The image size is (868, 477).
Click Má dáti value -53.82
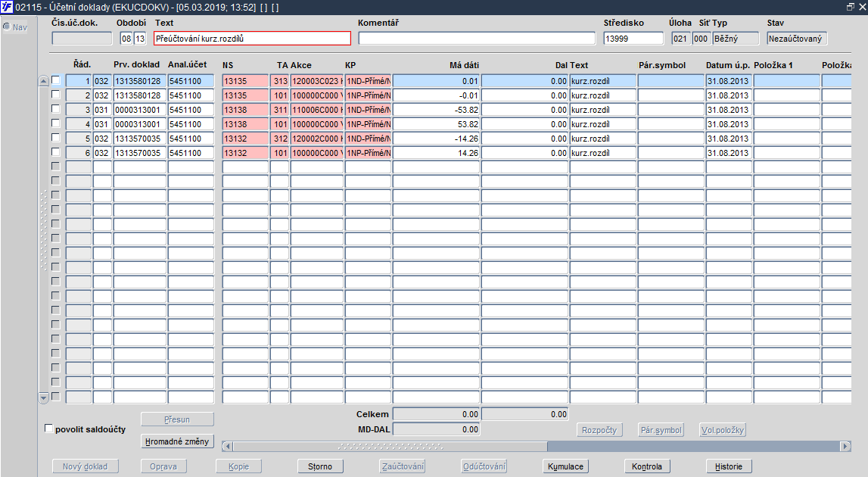[x=436, y=110]
